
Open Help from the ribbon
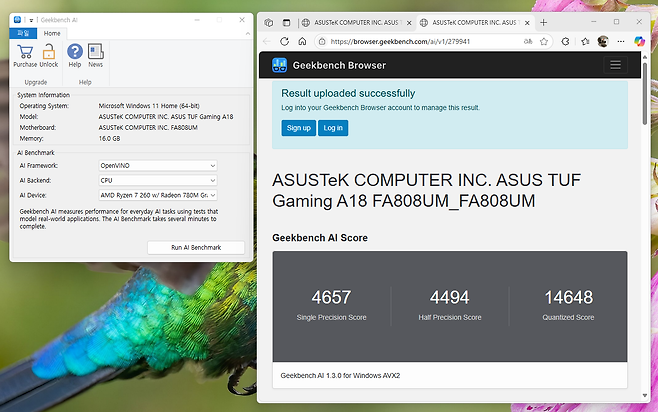pos(74,52)
